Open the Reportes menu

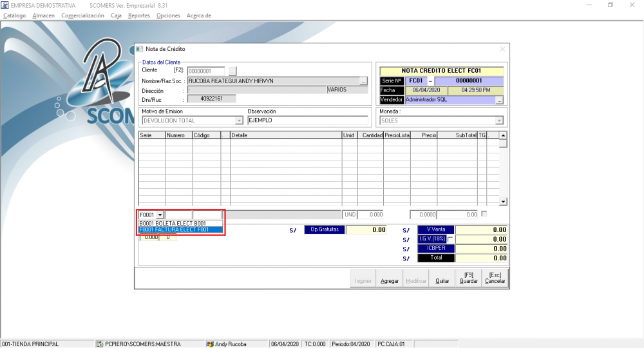coord(139,15)
